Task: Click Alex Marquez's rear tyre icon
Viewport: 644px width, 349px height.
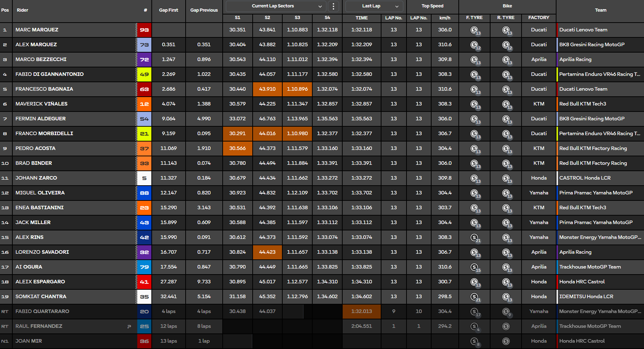Action: tap(506, 45)
